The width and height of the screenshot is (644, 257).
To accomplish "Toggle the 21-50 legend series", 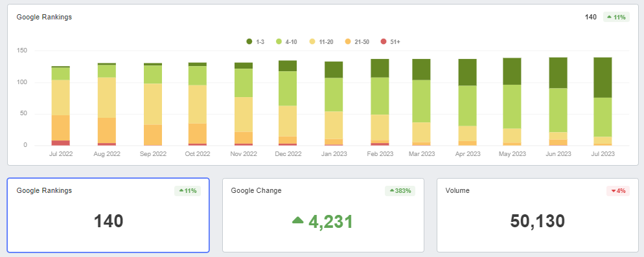I will point(357,41).
